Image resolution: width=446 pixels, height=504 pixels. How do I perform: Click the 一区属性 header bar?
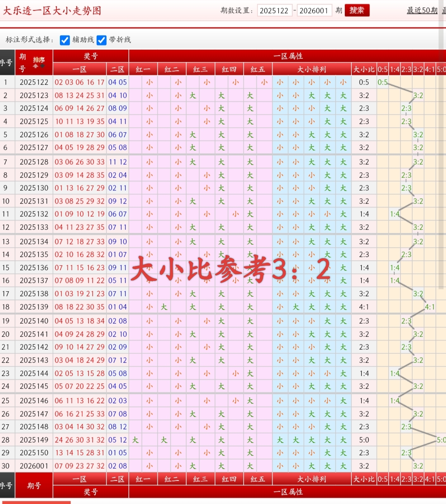(x=287, y=56)
